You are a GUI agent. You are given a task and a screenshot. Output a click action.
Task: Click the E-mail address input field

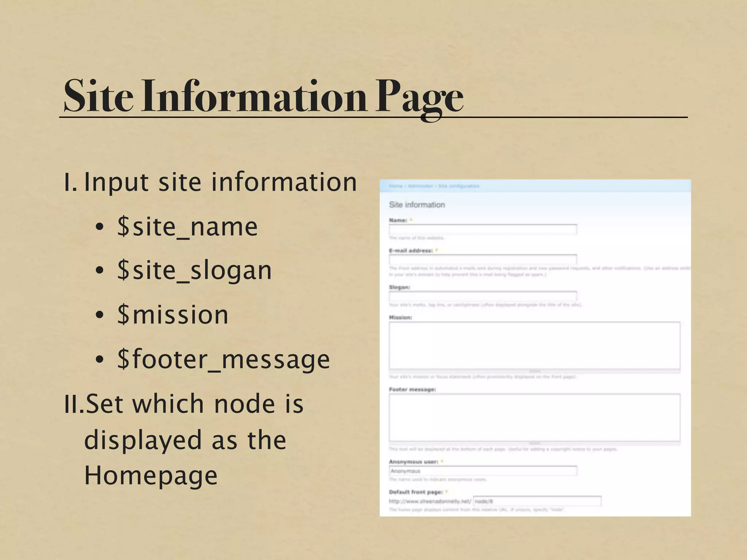483,260
